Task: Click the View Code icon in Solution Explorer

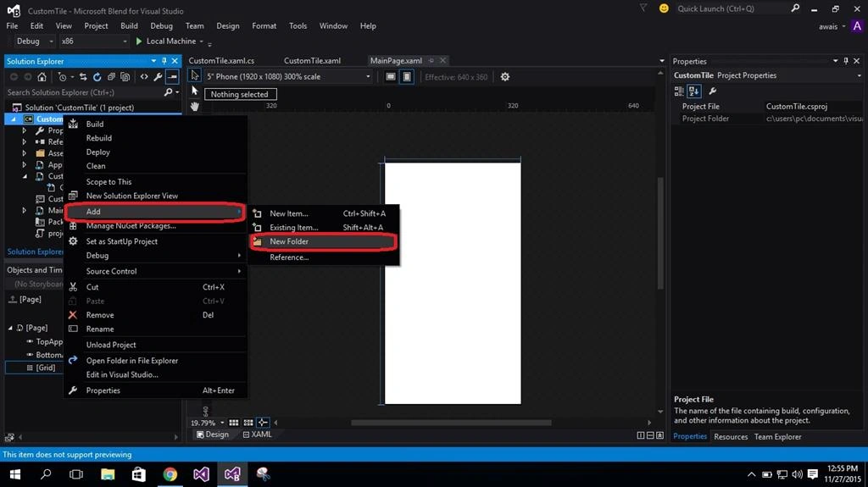Action: pos(144,77)
